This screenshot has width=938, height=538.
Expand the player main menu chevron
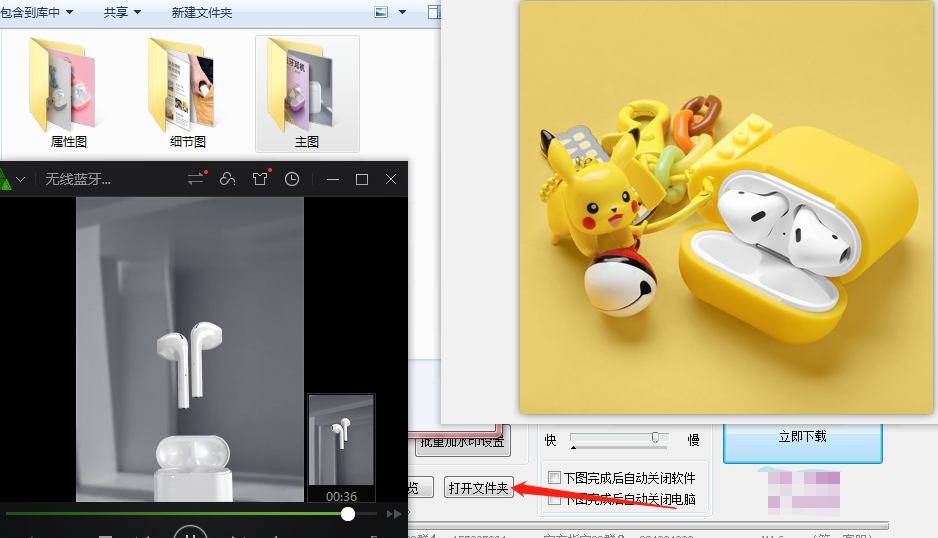pos(21,179)
